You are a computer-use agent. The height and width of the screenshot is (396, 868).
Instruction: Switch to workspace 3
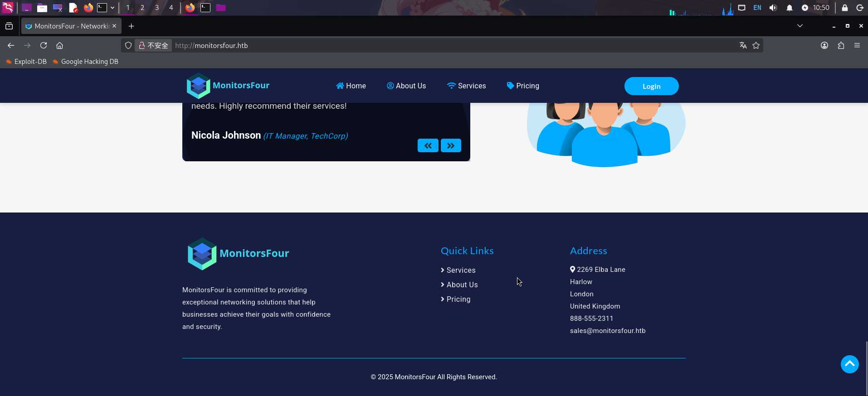pos(157,8)
